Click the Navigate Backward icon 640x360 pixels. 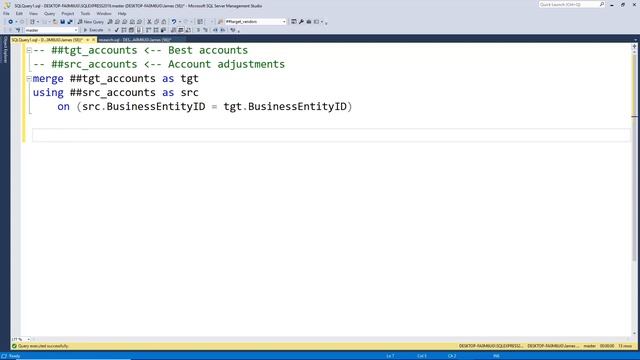click(10, 22)
